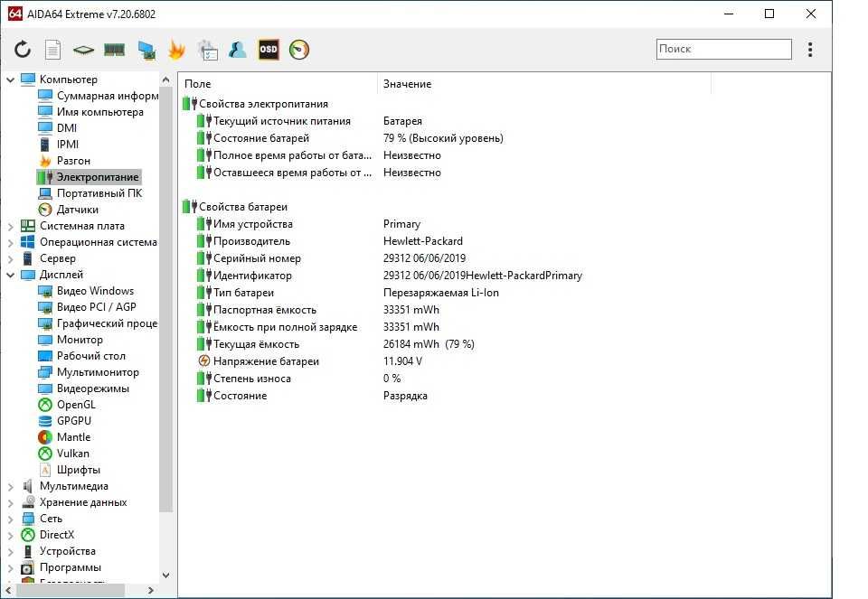Launch the flame stability test icon

(x=176, y=50)
